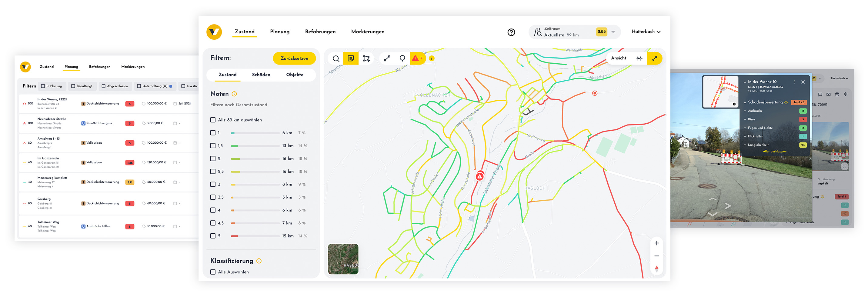The height and width of the screenshot is (297, 868).
Task: Close the In der Wanne 10 panel
Action: pyautogui.click(x=803, y=82)
